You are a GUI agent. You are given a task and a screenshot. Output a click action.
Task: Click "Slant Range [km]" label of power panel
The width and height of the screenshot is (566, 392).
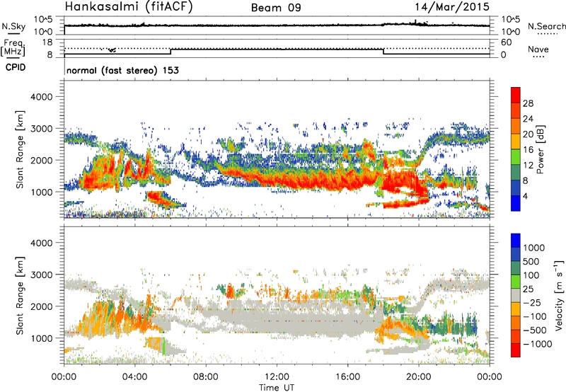point(20,149)
